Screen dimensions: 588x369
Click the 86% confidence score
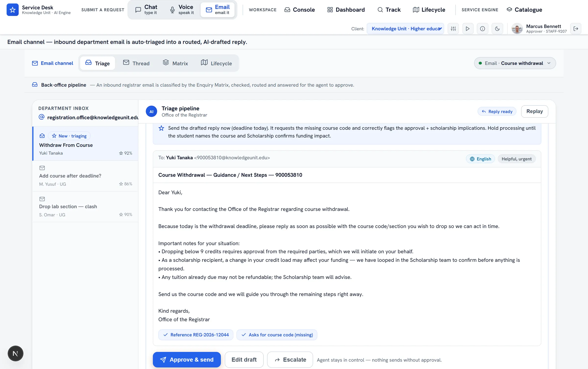[126, 184]
